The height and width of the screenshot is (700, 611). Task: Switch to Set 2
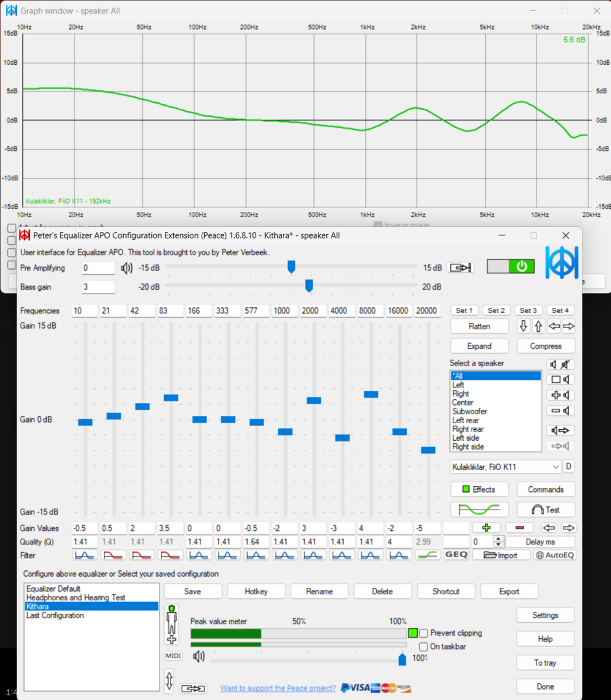point(496,310)
